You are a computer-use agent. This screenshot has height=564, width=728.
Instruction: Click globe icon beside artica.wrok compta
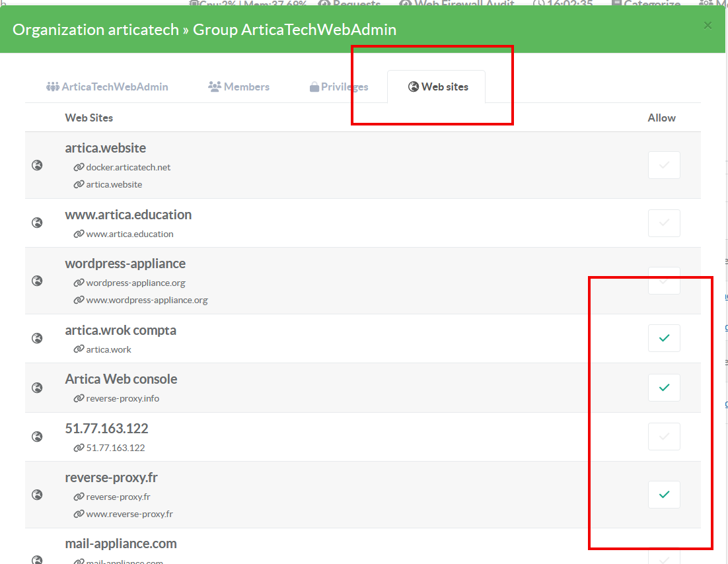point(38,338)
